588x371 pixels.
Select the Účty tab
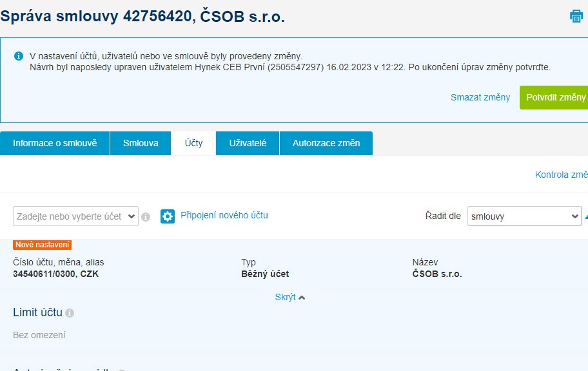click(193, 143)
